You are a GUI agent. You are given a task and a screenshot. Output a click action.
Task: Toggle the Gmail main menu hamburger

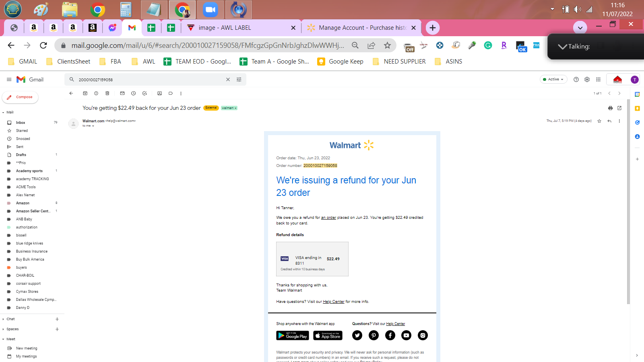pos(9,80)
